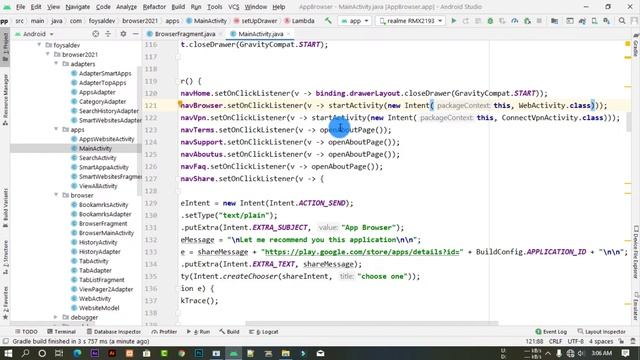Viewport: 640px width, 360px height.
Task: Collapse the foysaldev folder
Action: pyautogui.click(x=39, y=45)
